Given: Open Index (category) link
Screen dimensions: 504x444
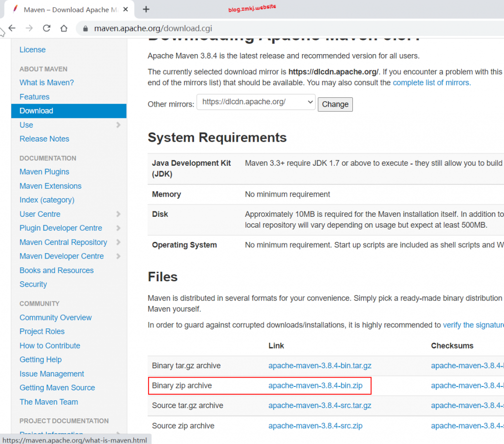Looking at the screenshot, I should pyautogui.click(x=47, y=200).
